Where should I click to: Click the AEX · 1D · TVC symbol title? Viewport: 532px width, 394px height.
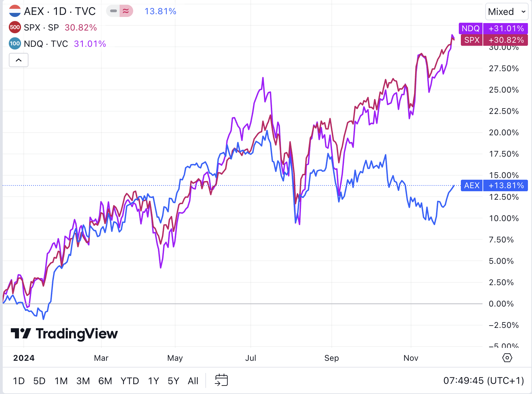(x=60, y=11)
